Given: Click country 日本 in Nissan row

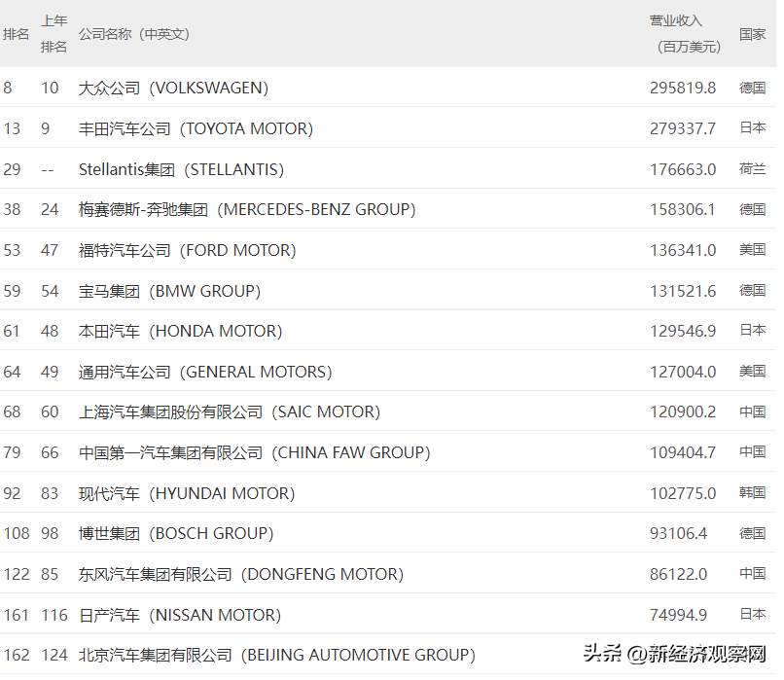Looking at the screenshot, I should [x=752, y=614].
